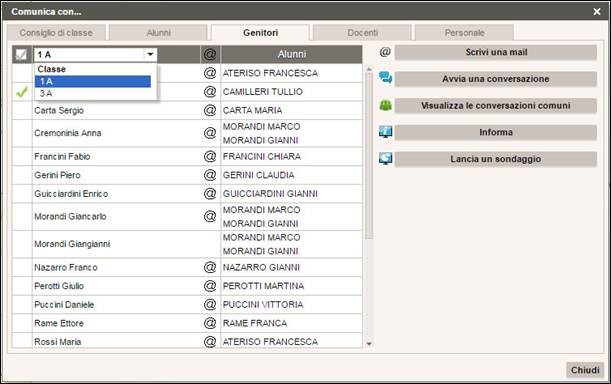Click the @ icon for Rame Ettore
611x384 pixels.
pyautogui.click(x=210, y=323)
